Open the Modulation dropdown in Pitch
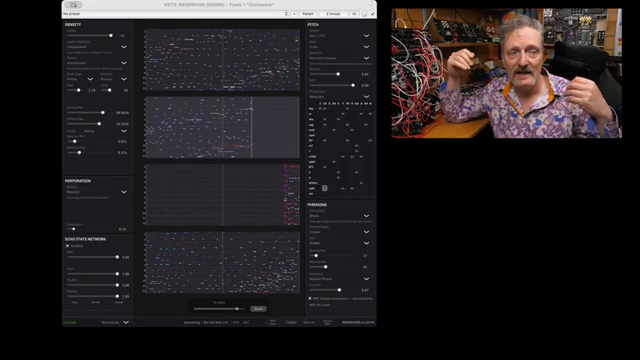 tap(339, 97)
